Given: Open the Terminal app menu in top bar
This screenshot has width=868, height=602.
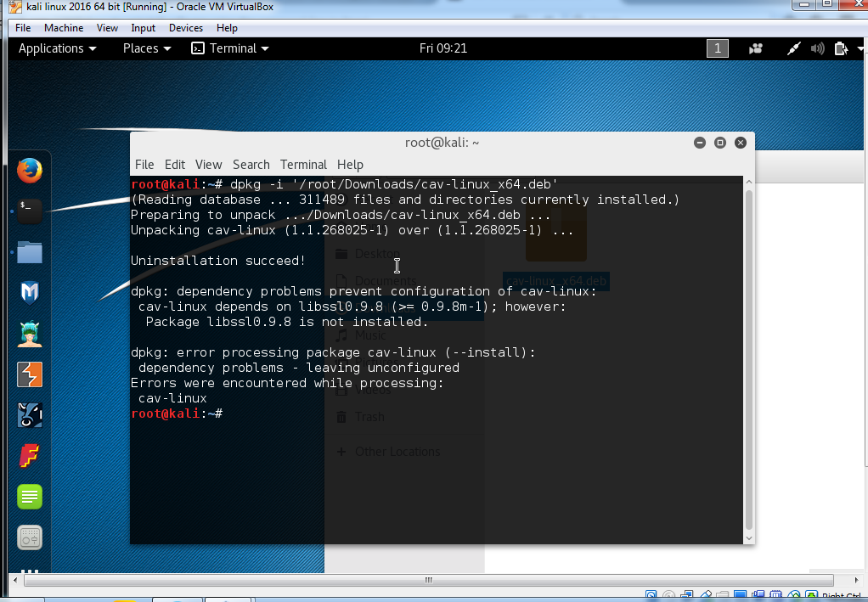Looking at the screenshot, I should pyautogui.click(x=229, y=48).
